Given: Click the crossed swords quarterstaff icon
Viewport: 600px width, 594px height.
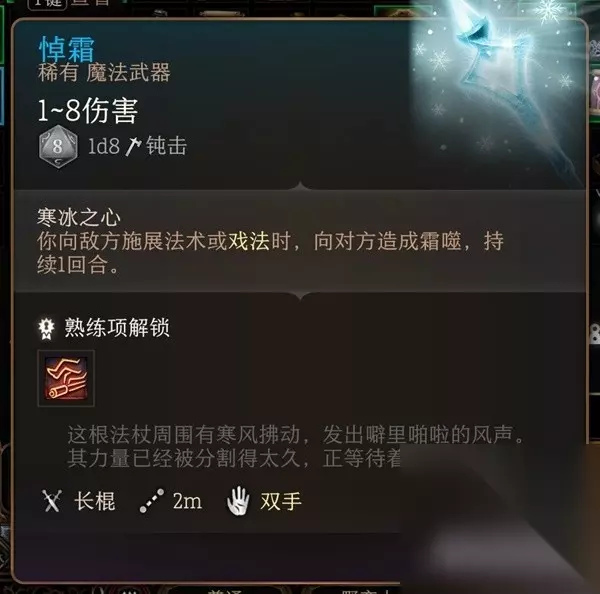Looking at the screenshot, I should (x=52, y=501).
